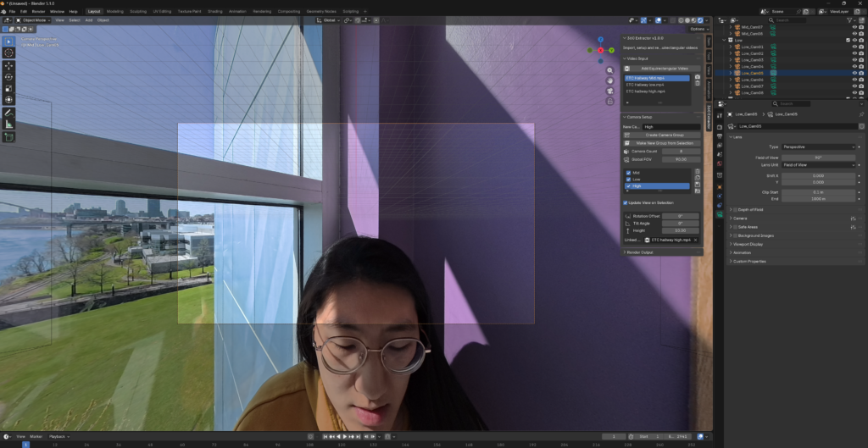Expand the Depth of Field panel
Screen dimensions: 868x448
[x=750, y=210]
